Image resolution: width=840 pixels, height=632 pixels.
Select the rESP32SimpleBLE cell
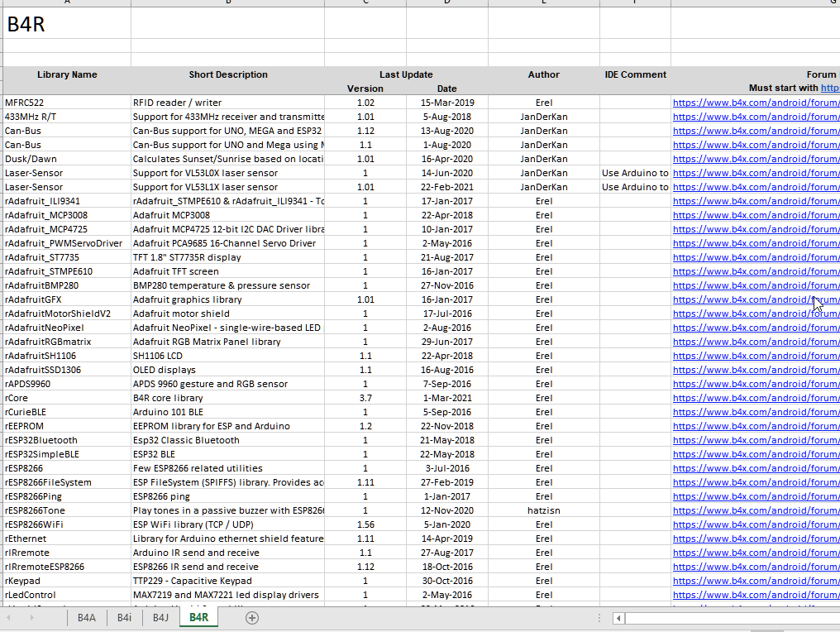pos(67,454)
